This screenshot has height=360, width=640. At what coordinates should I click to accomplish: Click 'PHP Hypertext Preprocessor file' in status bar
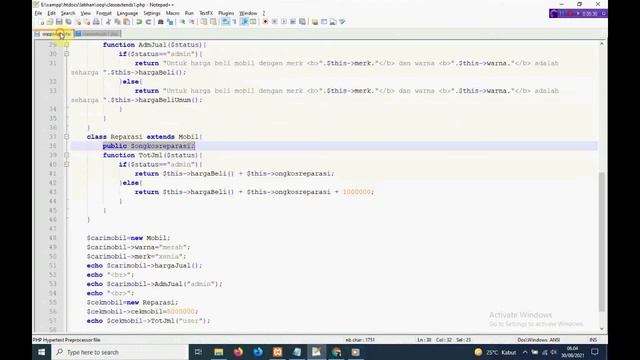coord(67,340)
